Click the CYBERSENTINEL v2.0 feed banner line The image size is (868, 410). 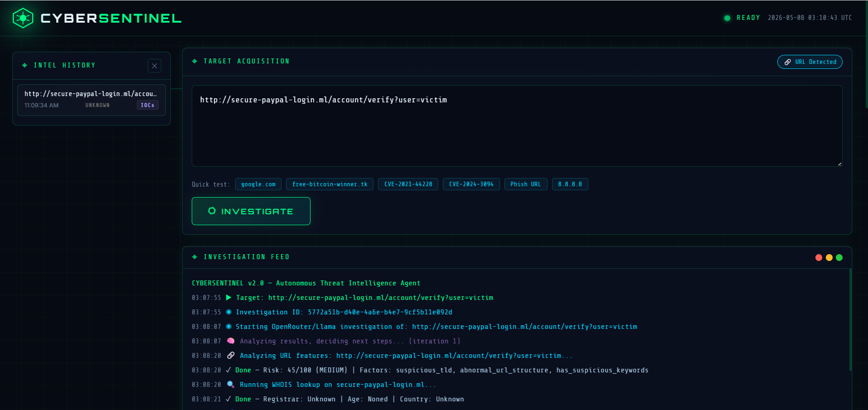click(x=306, y=283)
